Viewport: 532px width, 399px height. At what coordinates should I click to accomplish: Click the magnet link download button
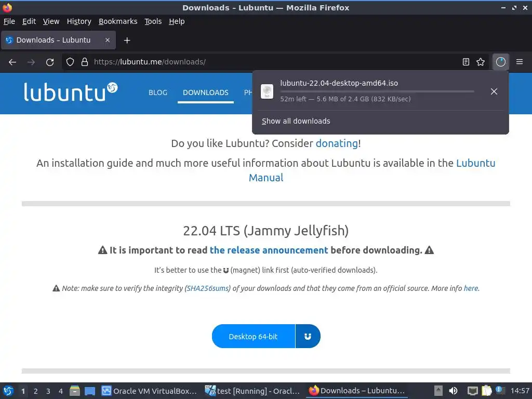(308, 336)
